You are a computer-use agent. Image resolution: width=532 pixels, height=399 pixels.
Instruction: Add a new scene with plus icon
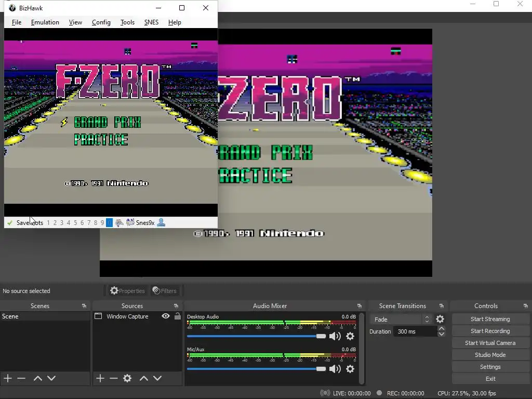coord(7,378)
